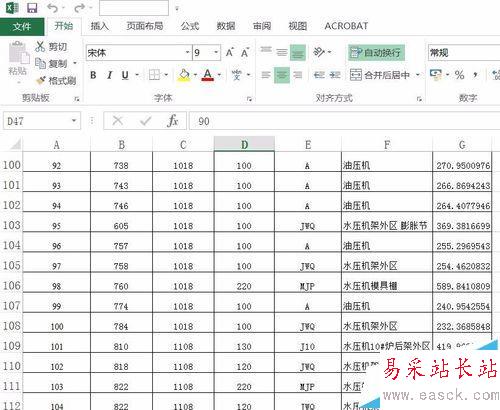This screenshot has height=410, width=500.
Task: Click the Paste (粘贴) clipboard icon
Action: pos(18,53)
